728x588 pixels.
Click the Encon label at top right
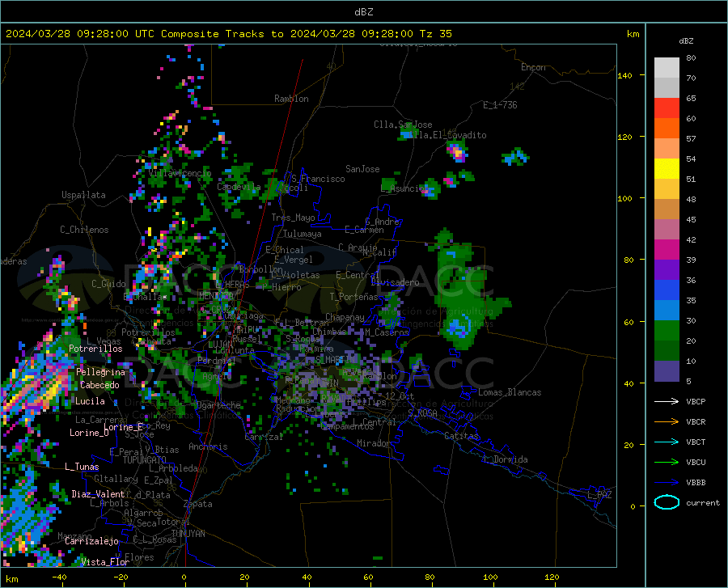(534, 67)
